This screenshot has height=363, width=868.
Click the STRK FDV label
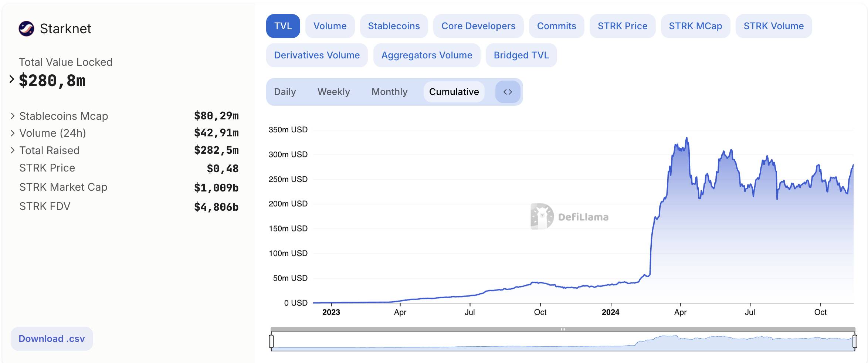click(x=45, y=206)
